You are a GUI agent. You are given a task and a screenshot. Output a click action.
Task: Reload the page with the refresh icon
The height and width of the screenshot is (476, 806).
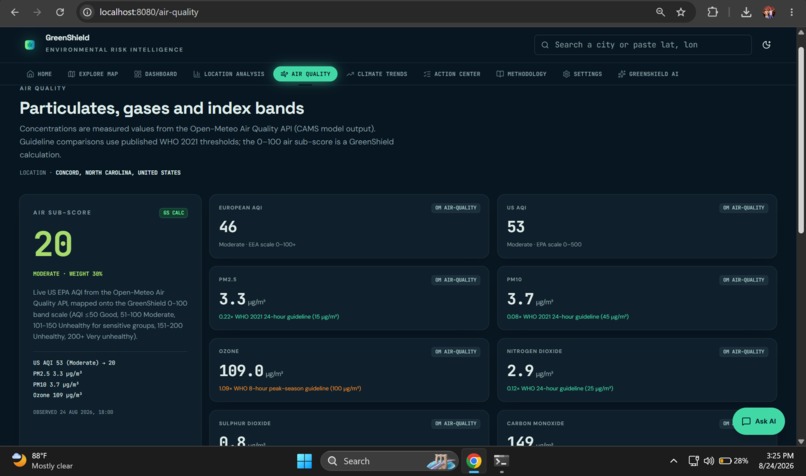pyautogui.click(x=60, y=12)
